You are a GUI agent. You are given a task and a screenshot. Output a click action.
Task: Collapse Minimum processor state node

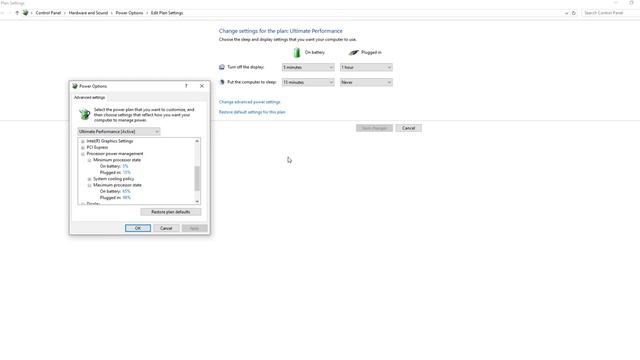pos(89,160)
